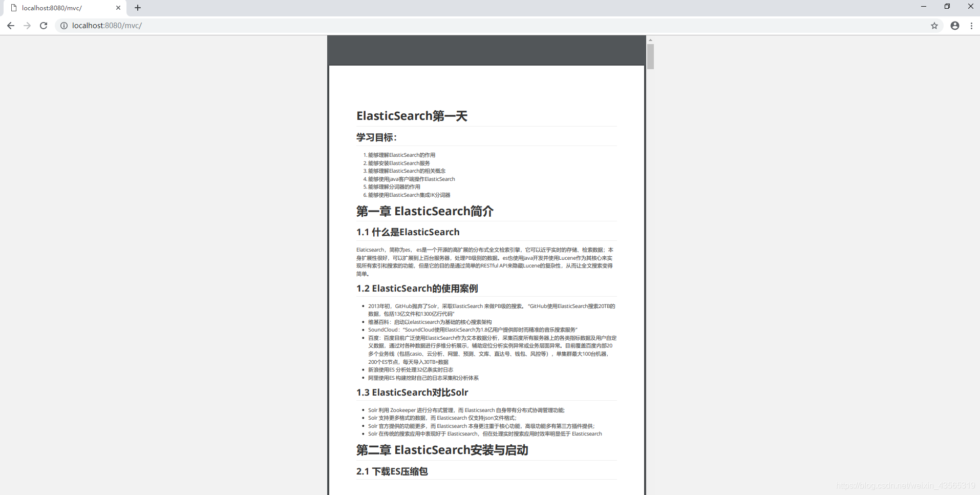Click the forward navigation arrow
The height and width of the screenshot is (495, 980).
point(27,26)
